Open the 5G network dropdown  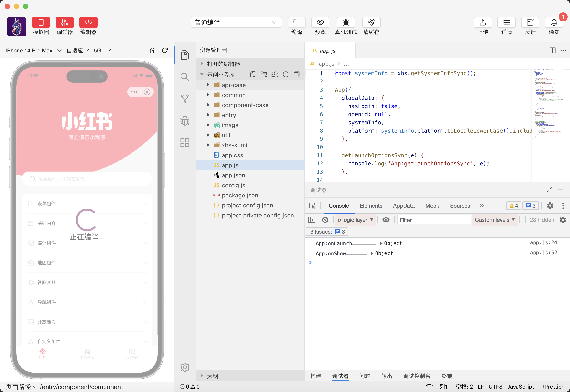point(102,50)
